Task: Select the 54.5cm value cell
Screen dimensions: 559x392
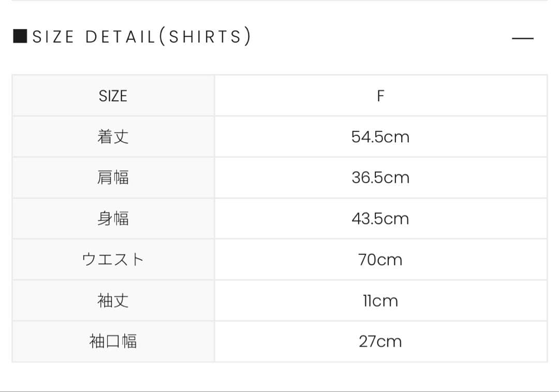Action: click(x=380, y=137)
